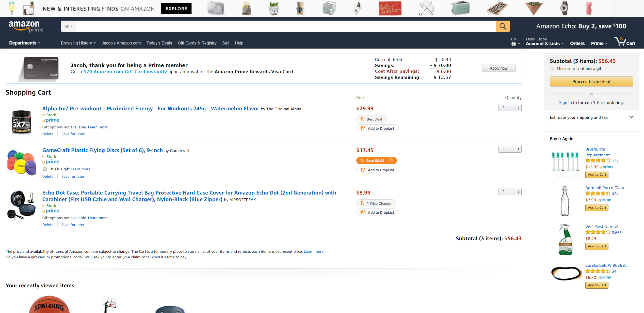Screen dimensions: 644x313
Task: Expand Estimate your shipping and tax
Action: click(591, 117)
